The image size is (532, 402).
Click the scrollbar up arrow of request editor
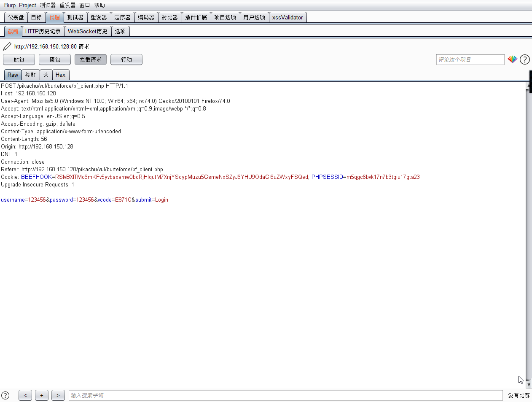click(x=529, y=85)
